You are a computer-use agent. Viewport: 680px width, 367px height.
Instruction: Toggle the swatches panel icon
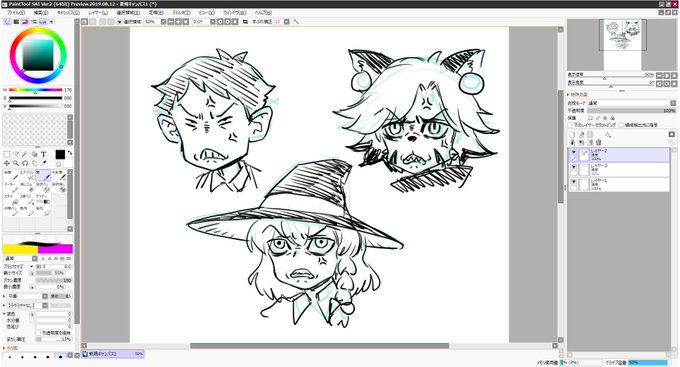click(x=43, y=21)
